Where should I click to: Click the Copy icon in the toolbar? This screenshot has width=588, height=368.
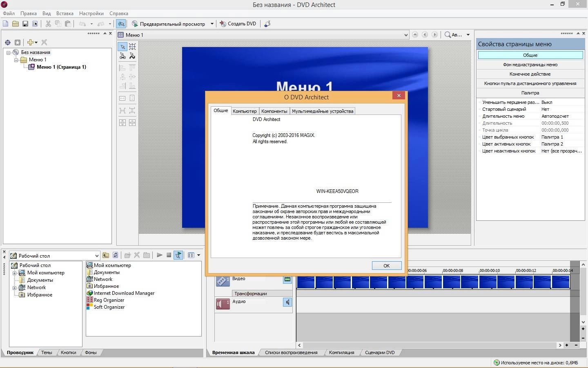pyautogui.click(x=58, y=24)
